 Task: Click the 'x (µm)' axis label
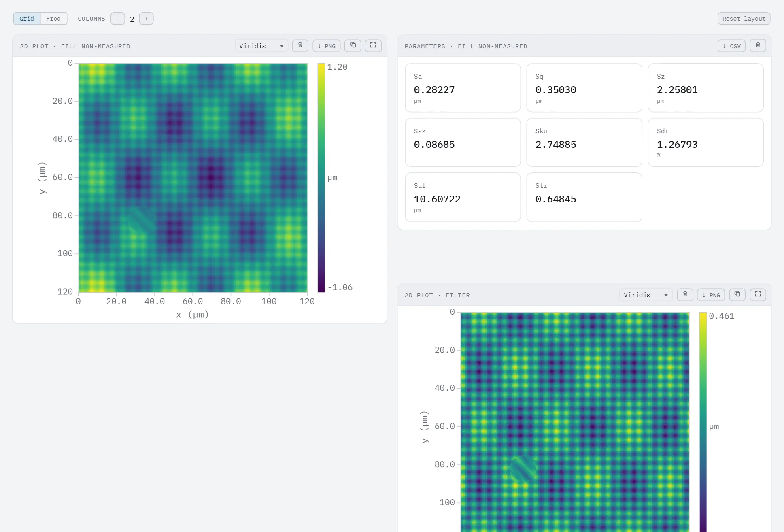(193, 315)
